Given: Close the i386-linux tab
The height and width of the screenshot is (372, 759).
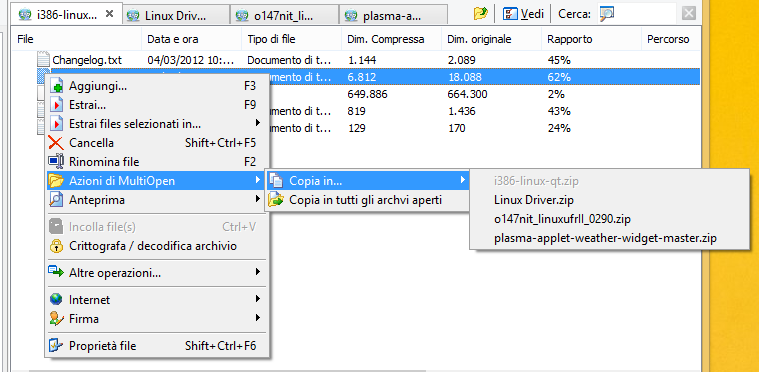Looking at the screenshot, I should click(x=109, y=15).
